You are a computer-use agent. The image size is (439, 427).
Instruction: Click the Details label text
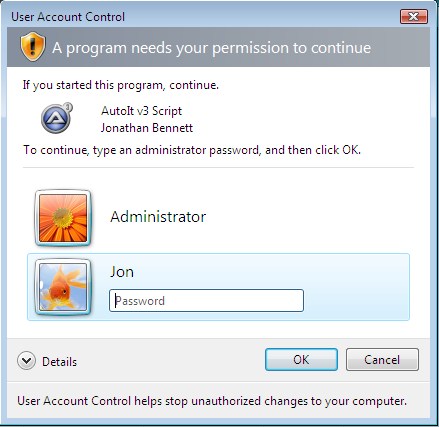click(x=59, y=362)
